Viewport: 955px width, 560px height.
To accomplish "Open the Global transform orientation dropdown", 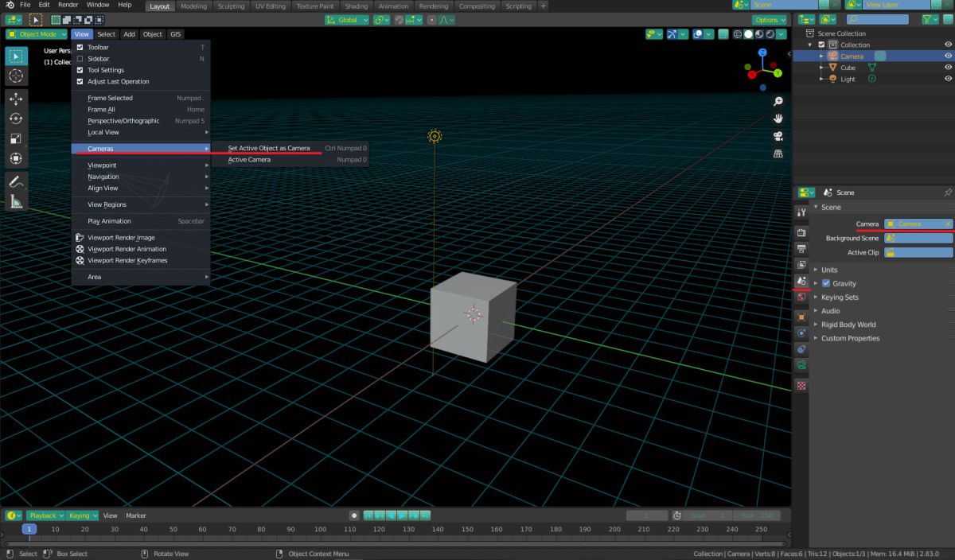I will (347, 20).
